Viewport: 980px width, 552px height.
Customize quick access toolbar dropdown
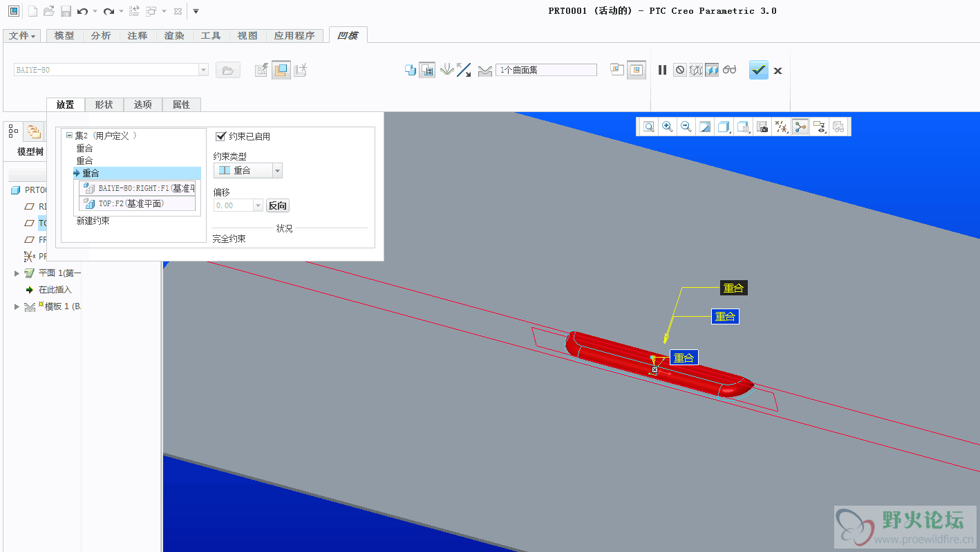point(196,12)
